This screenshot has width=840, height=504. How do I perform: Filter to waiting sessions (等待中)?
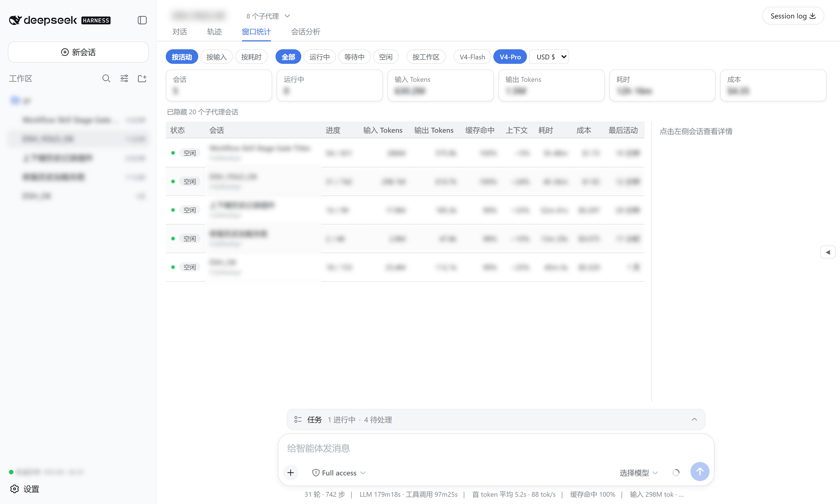pyautogui.click(x=354, y=57)
